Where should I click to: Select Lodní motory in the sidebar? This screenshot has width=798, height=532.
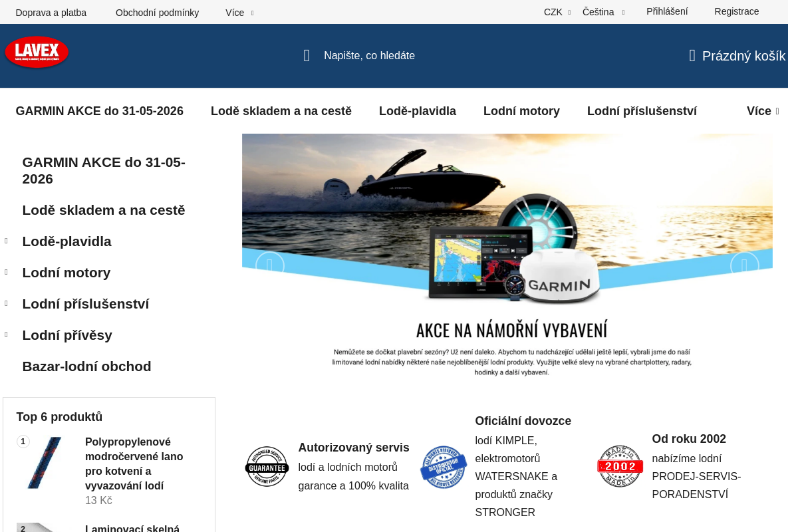click(66, 273)
